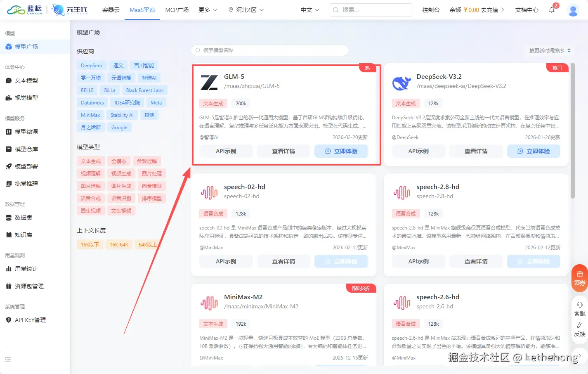Click the Lanyun logo
Viewport: 588px width, 374px height.
[25, 10]
